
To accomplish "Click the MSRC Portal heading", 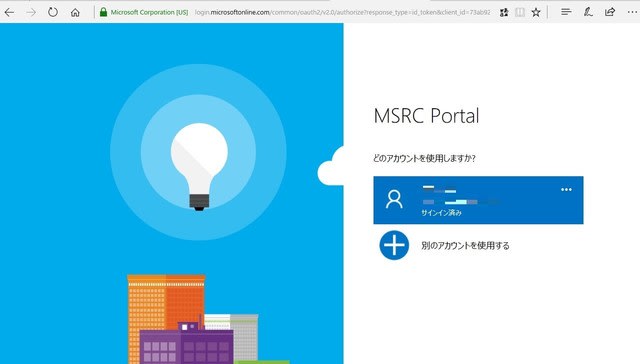I will 426,116.
